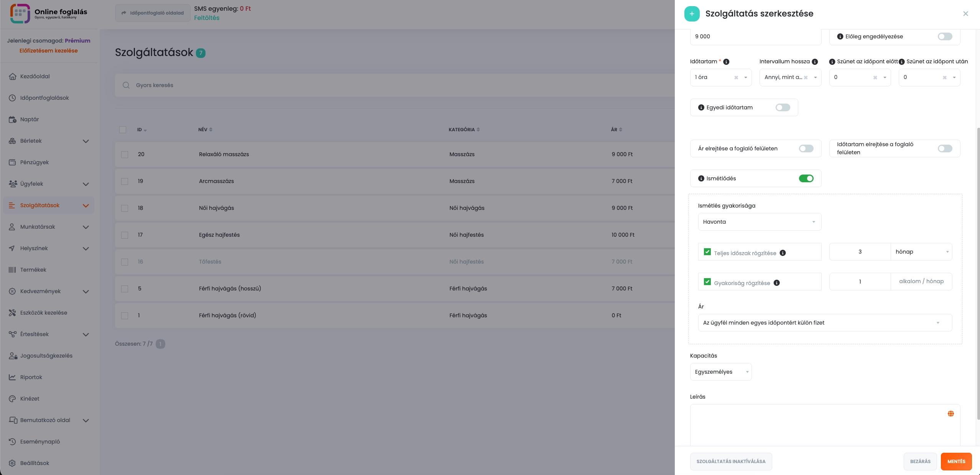Screen dimensions: 980x475
Task: Click the globe icon in Leírás field
Action: tap(950, 414)
